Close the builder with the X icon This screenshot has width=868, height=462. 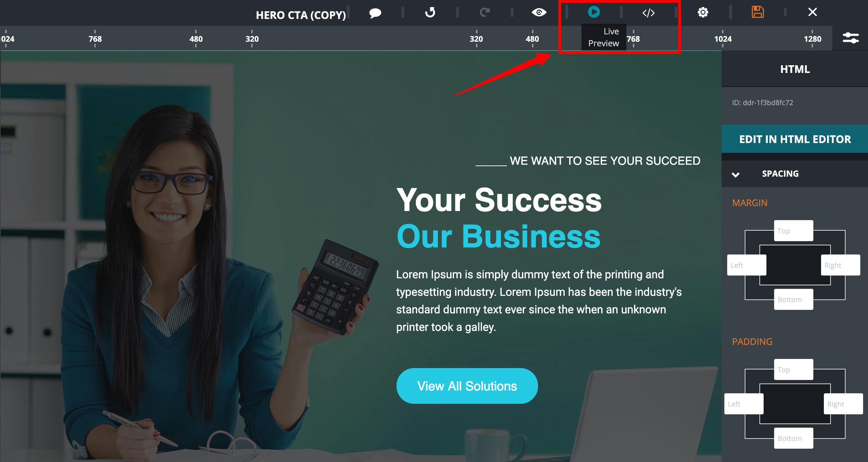click(x=813, y=12)
